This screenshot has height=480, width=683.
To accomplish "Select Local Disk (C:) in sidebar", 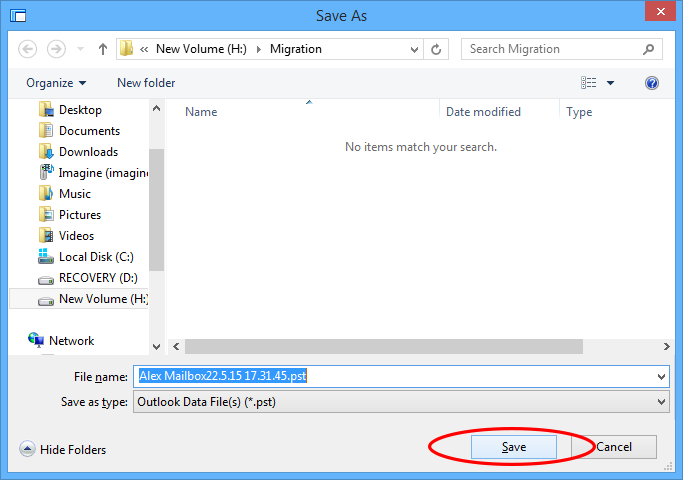I will (96, 257).
